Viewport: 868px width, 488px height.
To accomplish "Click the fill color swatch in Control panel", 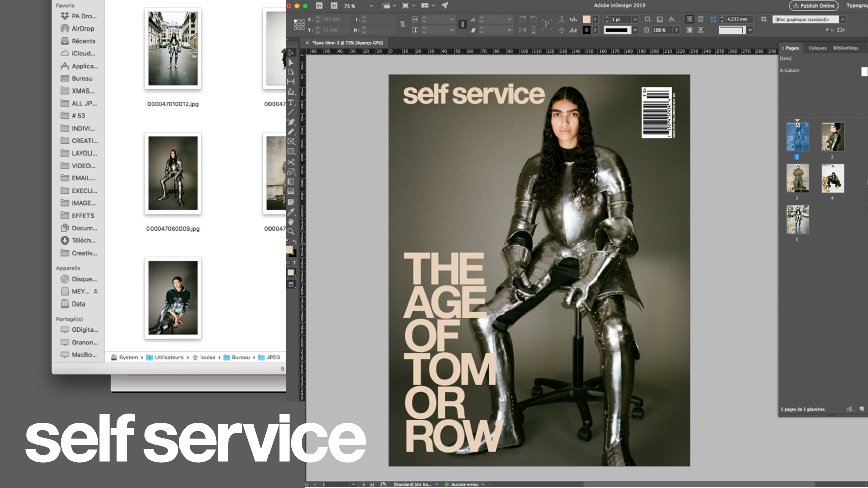I will pyautogui.click(x=586, y=19).
